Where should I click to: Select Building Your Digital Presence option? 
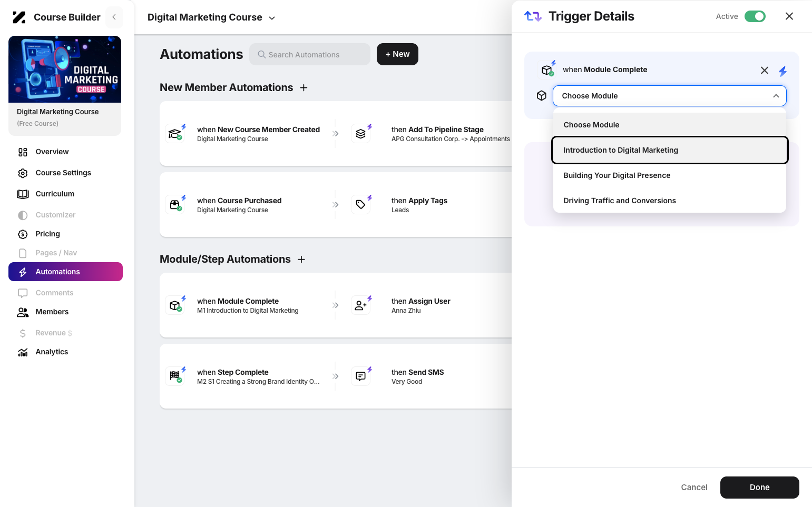click(x=669, y=175)
